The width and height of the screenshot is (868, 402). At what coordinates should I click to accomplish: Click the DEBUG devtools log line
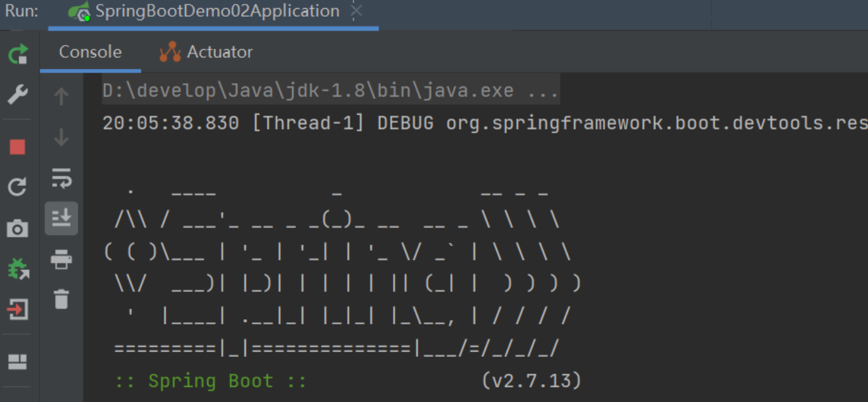coord(485,123)
